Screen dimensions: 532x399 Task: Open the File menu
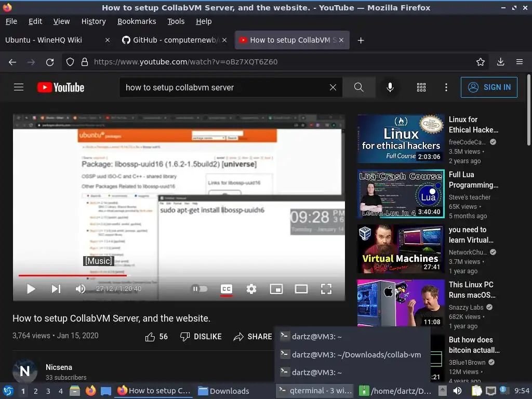click(x=11, y=21)
